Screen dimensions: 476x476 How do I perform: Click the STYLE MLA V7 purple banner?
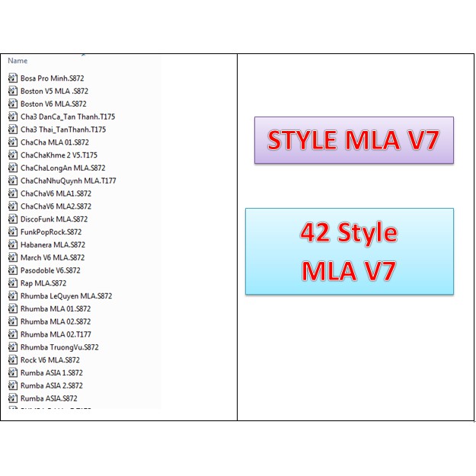pyautogui.click(x=354, y=140)
